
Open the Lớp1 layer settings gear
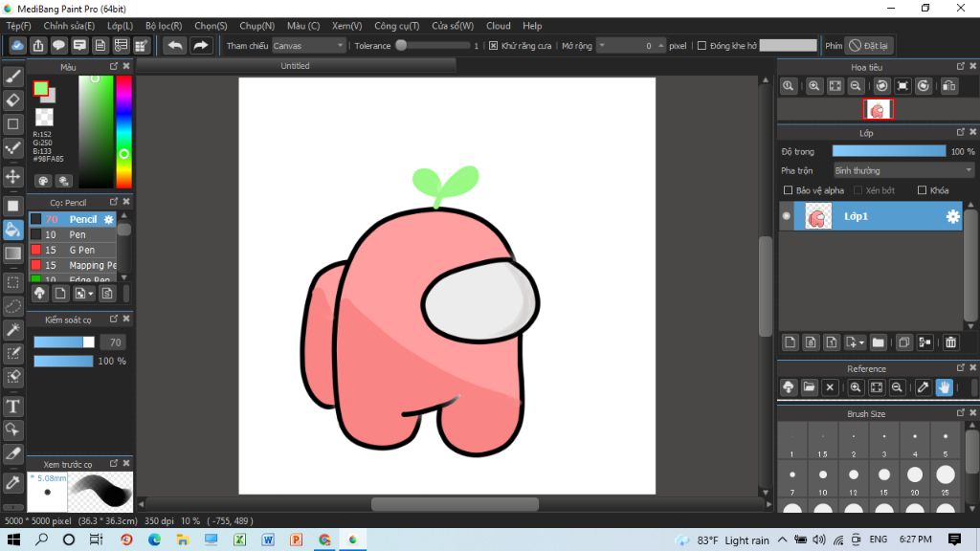point(952,216)
